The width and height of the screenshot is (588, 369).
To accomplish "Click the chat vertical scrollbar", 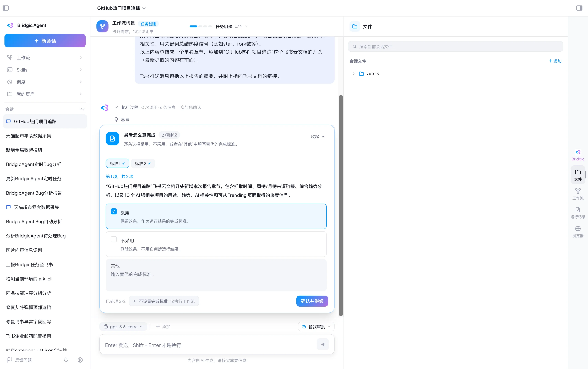I will pos(341,205).
